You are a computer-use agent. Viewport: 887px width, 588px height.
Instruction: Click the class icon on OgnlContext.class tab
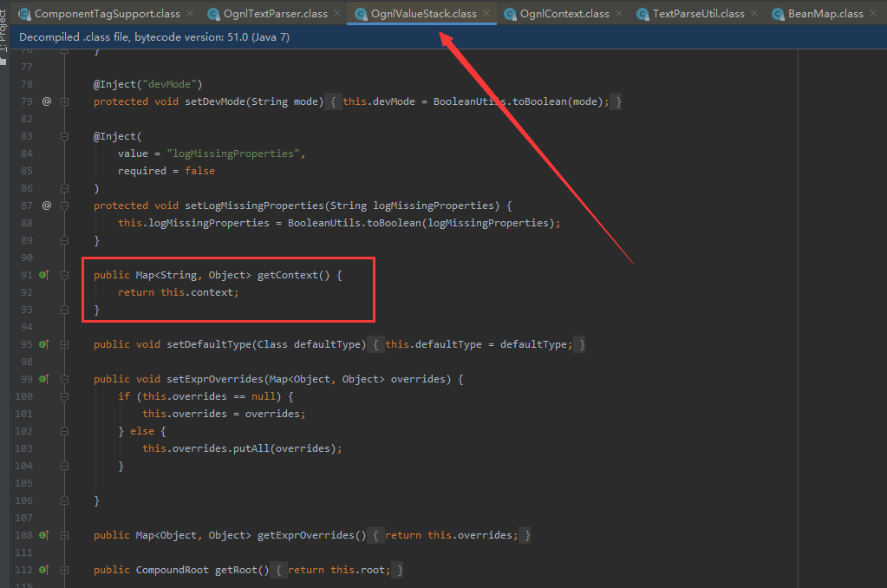click(x=510, y=14)
